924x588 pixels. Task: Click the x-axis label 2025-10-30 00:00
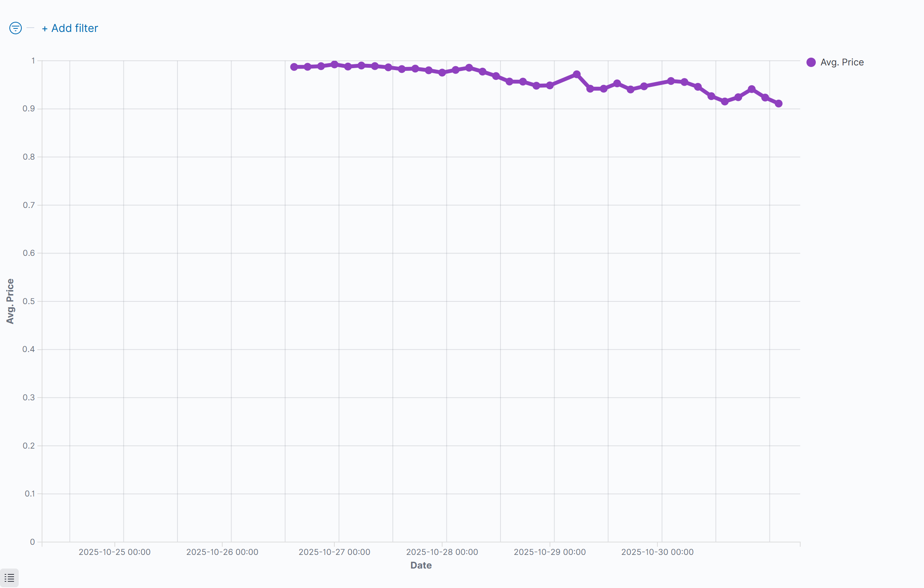point(657,552)
